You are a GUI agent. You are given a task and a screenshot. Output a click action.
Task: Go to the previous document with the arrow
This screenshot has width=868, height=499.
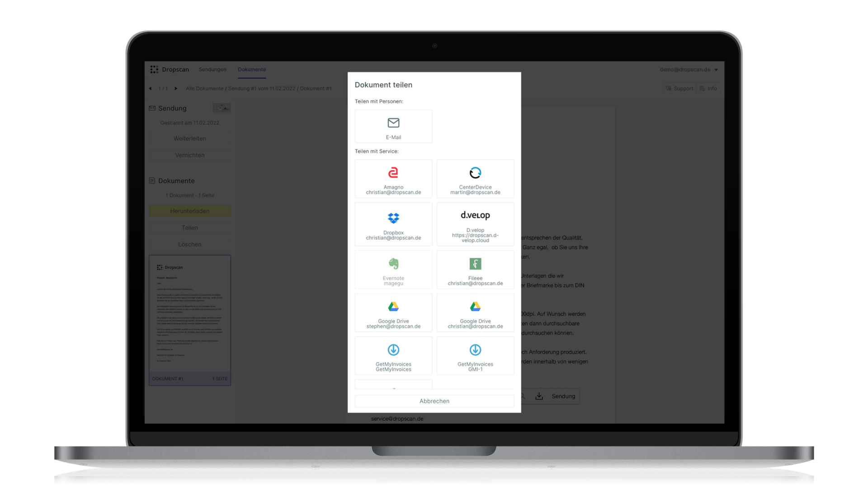click(150, 89)
